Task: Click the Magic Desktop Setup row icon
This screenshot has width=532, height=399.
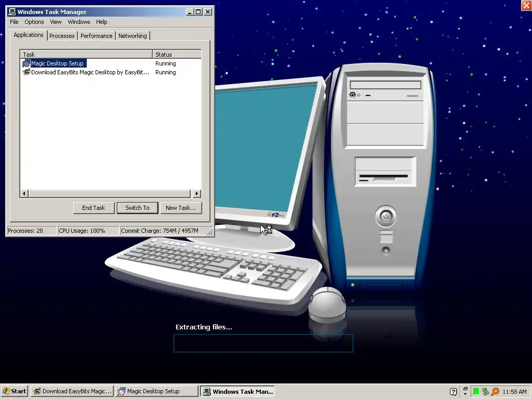Action: click(26, 63)
